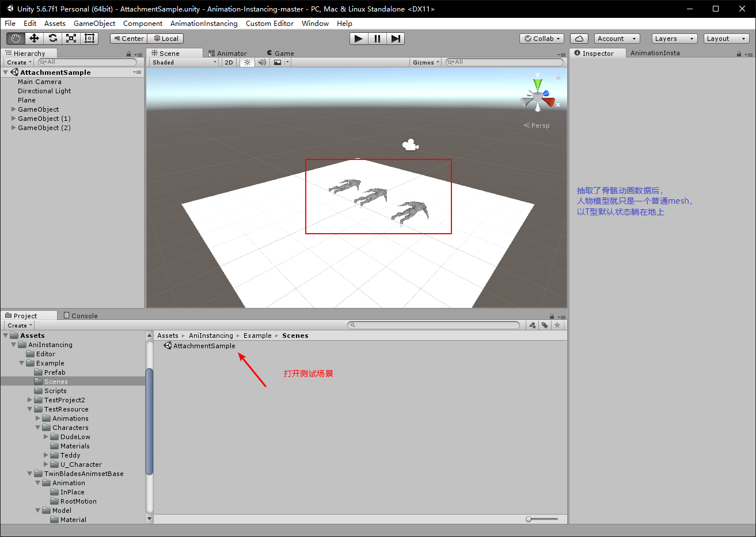Switch handle position to Center

128,38
